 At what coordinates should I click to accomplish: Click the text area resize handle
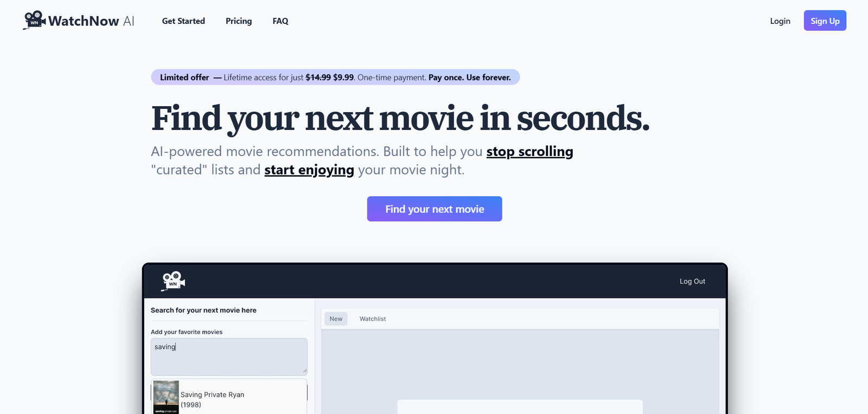click(305, 371)
